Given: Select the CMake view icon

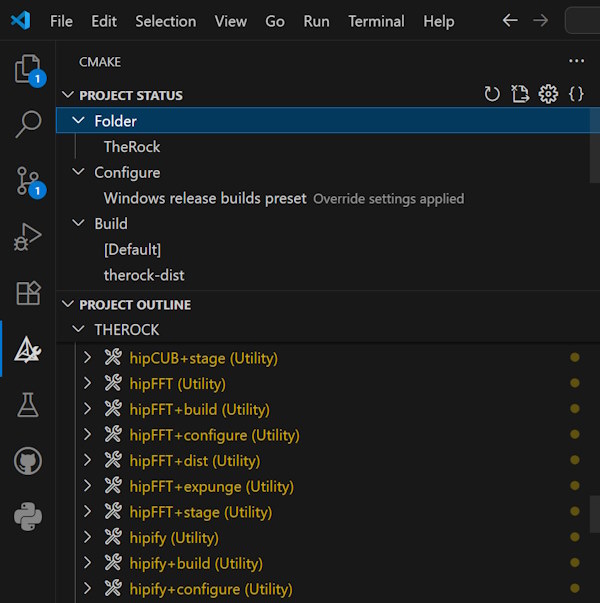Looking at the screenshot, I should (x=28, y=349).
